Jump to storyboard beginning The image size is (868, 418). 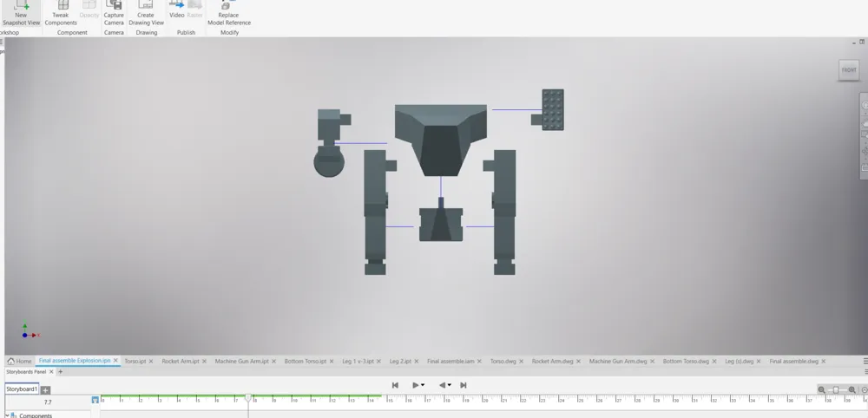(395, 385)
